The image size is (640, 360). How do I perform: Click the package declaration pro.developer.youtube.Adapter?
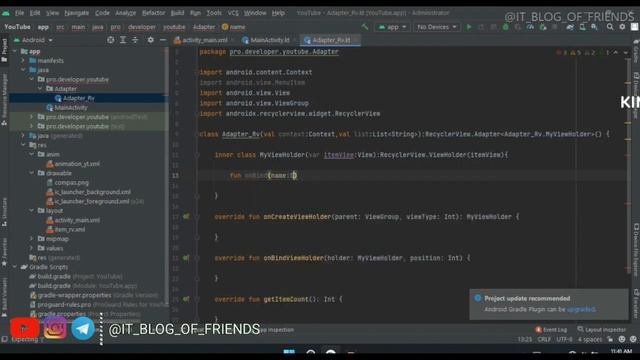tap(284, 52)
